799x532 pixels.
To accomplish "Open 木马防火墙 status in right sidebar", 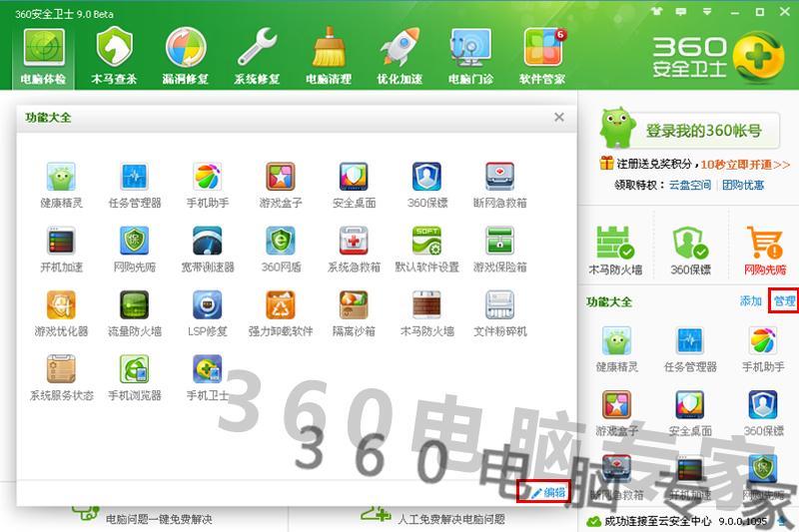I will [x=615, y=250].
